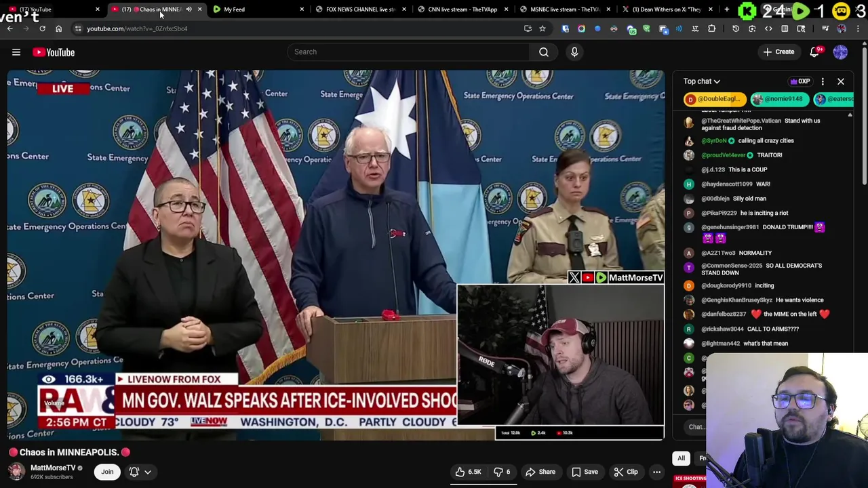Open the YouTube hamburger guide menu

tap(16, 52)
